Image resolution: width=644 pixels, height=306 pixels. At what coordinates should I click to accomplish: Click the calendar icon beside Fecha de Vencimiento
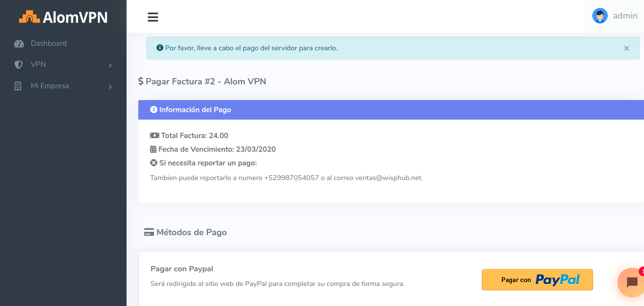[x=153, y=149]
